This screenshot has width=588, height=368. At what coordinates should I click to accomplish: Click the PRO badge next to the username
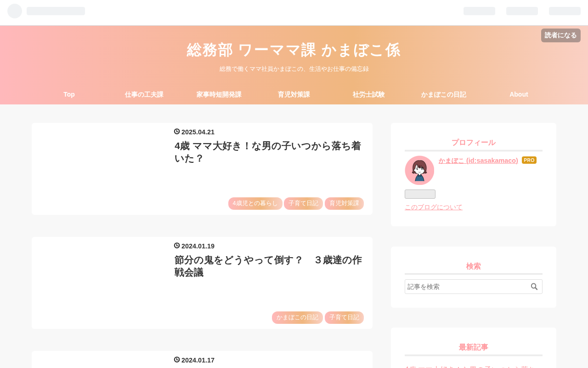[529, 160]
